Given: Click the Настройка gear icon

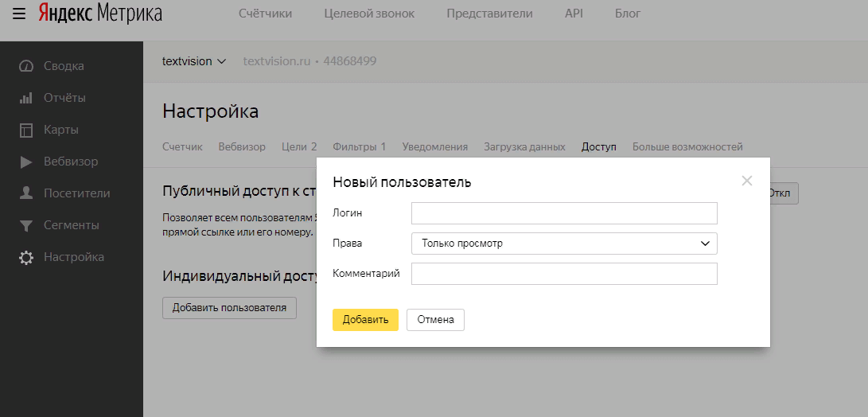Looking at the screenshot, I should pos(26,257).
